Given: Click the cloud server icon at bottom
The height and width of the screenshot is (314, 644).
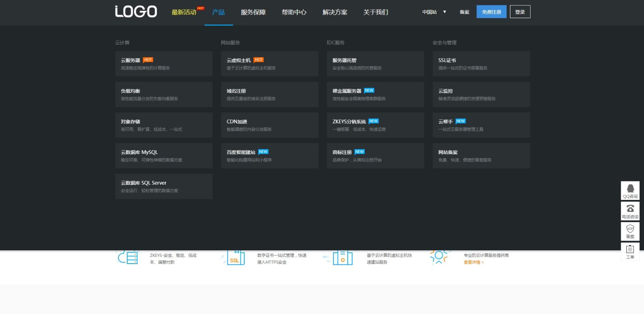Looking at the screenshot, I should (128, 258).
